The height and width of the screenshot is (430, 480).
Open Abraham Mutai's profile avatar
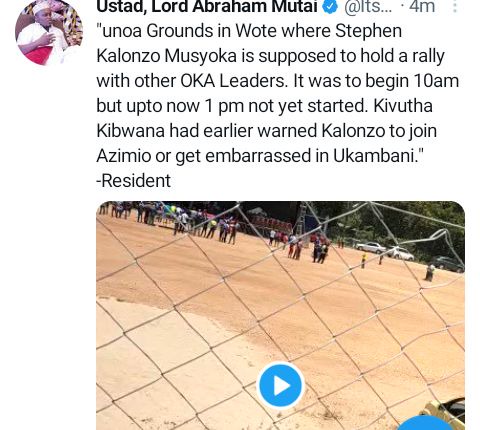pos(49,32)
